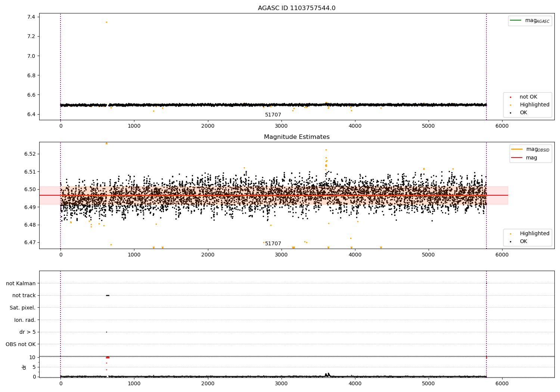
Task: Click the red dr points at value 10
Action: click(x=108, y=357)
